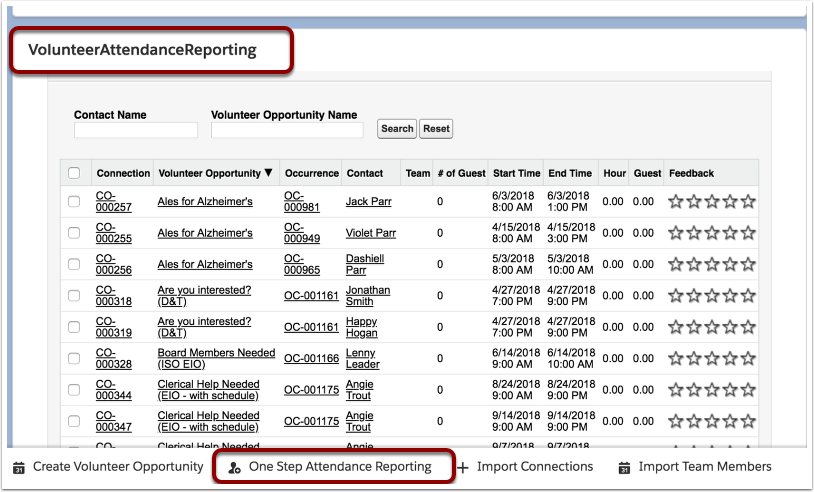Open the Jonathan Smith contact link
The height and width of the screenshot is (492, 814).
coord(368,296)
